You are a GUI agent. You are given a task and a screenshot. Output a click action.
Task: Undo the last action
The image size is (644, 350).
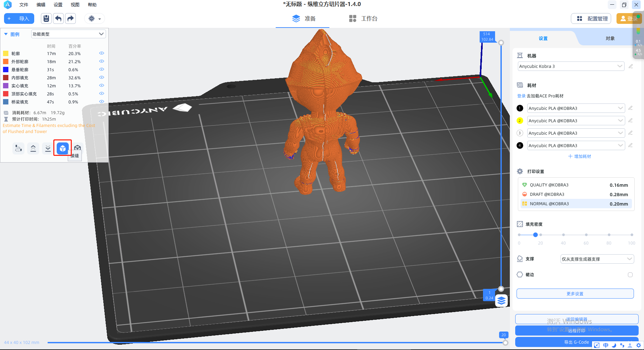[58, 18]
